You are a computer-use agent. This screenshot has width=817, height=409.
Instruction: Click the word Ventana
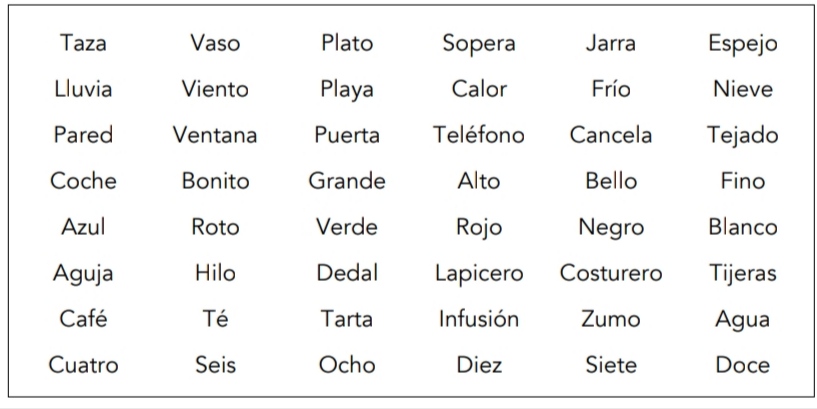(x=215, y=135)
